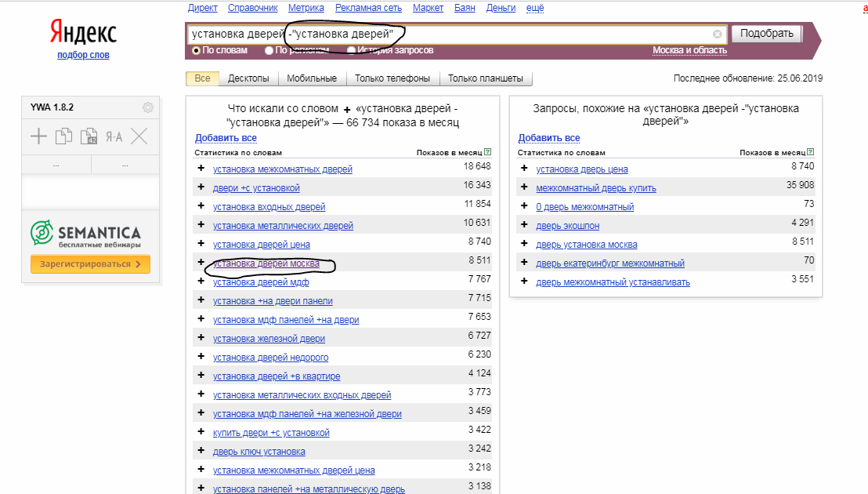Click the impressions value '18 648'

[x=477, y=166]
